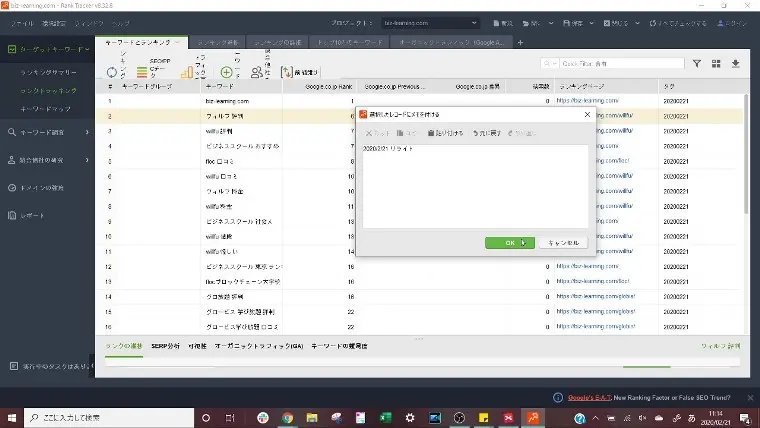Click inside the memo text area
Viewport: 760px width, 428px height.
(474, 185)
